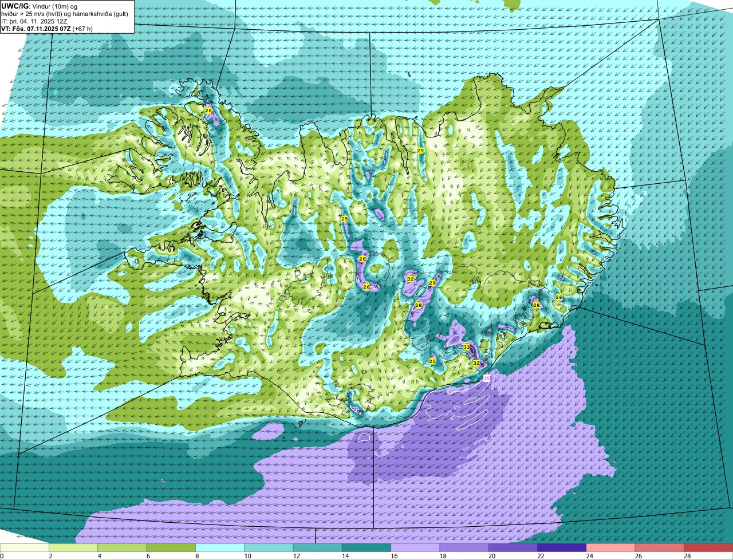Click the title line 'UWC/IG: Vindur (10m) og'
Image resolution: width=733 pixels, height=560 pixels.
(39, 6)
